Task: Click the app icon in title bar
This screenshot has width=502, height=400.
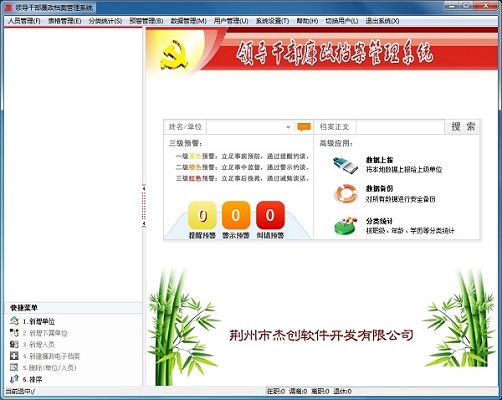Action: (8, 7)
